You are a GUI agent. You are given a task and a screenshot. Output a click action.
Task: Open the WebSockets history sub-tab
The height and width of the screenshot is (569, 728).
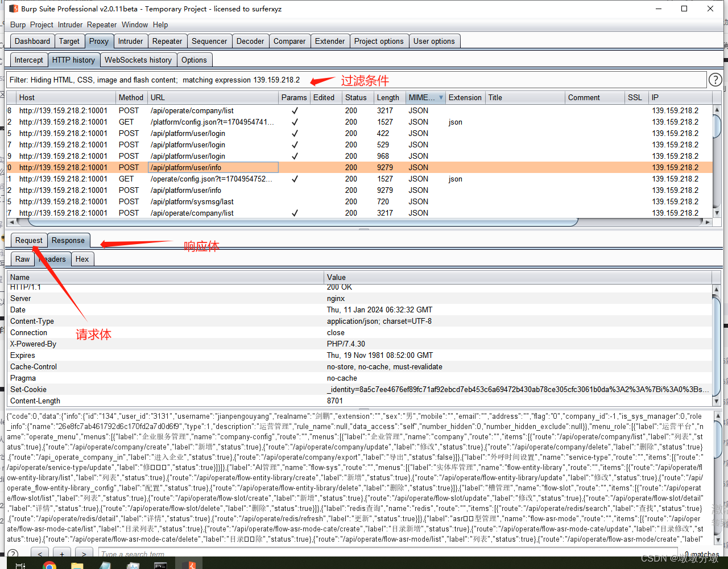pyautogui.click(x=138, y=60)
